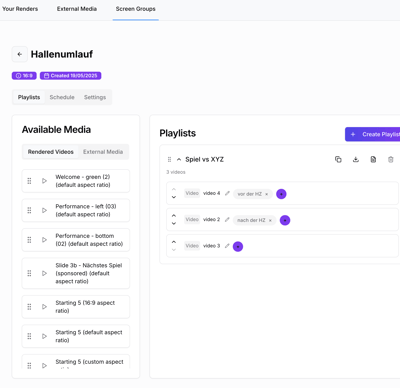400x388 pixels.
Task: Play the Starting 5 (16:9 aspect ratio) video
Action: (44, 307)
